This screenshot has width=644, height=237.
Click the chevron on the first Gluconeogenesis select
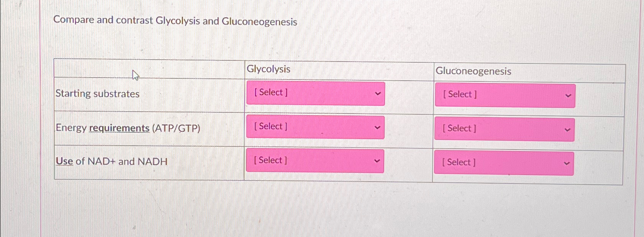pos(568,96)
